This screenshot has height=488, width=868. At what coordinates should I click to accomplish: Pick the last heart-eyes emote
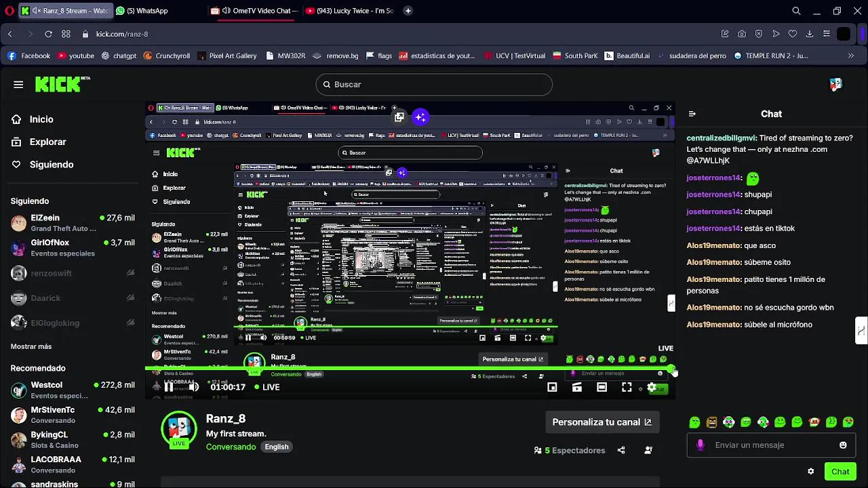[848, 422]
